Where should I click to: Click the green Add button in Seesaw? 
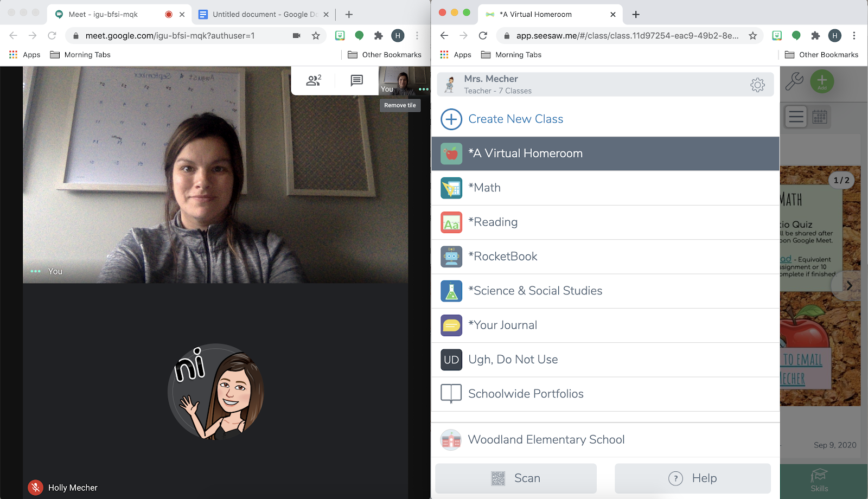[x=822, y=81]
